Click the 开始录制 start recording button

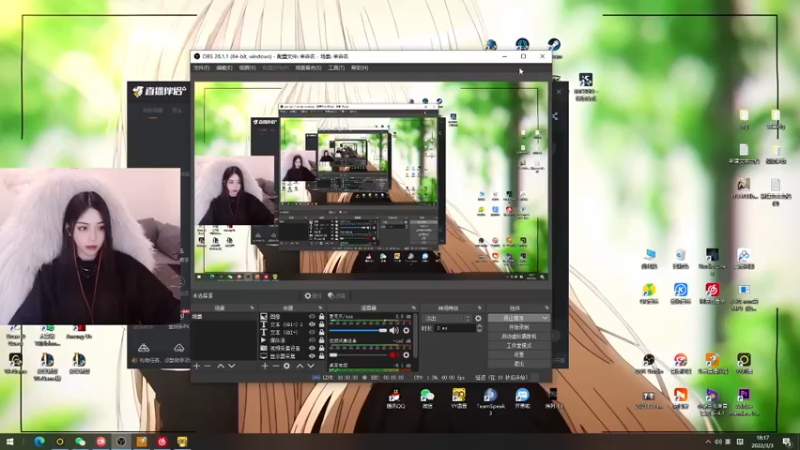point(519,327)
